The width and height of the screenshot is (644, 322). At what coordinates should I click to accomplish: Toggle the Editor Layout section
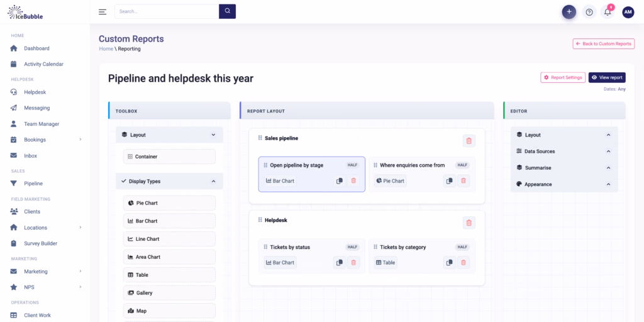point(564,135)
